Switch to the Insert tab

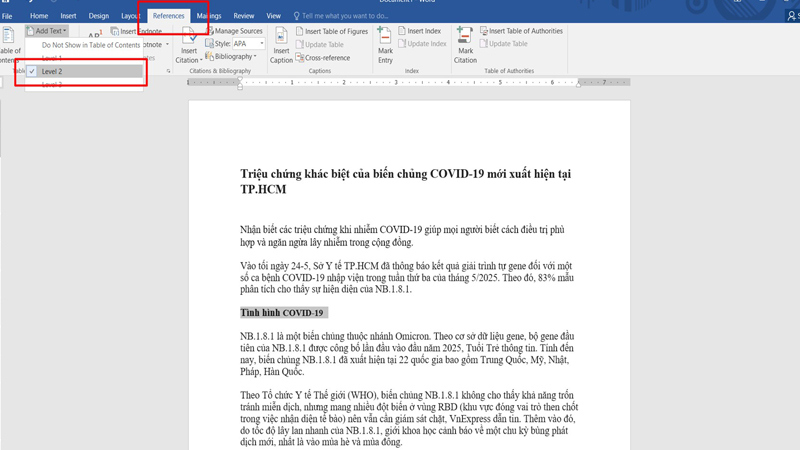(x=68, y=16)
